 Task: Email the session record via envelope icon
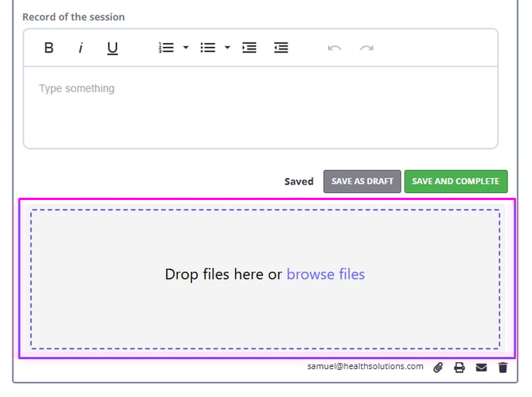point(481,368)
